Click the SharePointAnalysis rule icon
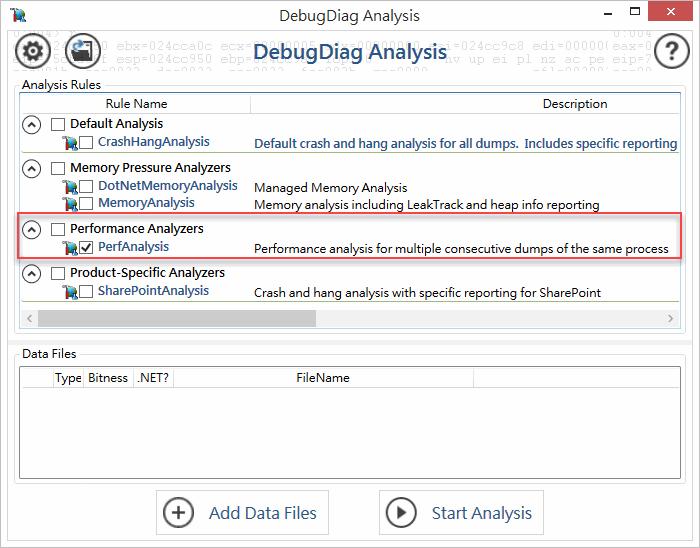This screenshot has height=548, width=700. point(69,292)
